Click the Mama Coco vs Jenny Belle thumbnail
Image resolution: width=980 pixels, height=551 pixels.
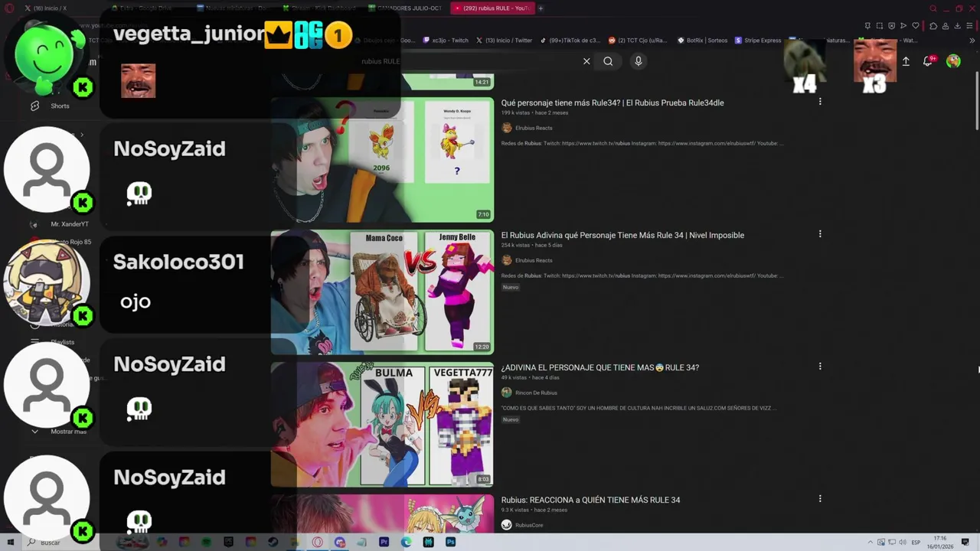[382, 292]
